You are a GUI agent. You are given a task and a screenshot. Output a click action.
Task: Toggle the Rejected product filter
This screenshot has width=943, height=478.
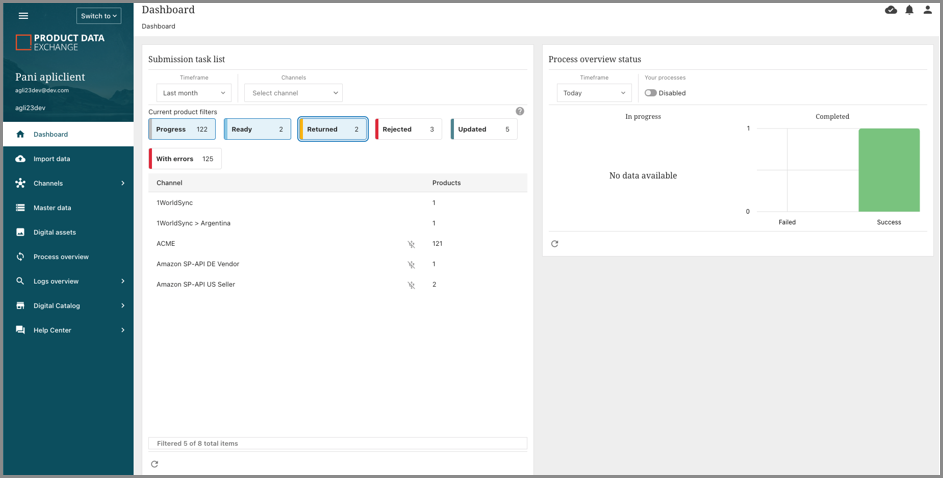point(408,129)
